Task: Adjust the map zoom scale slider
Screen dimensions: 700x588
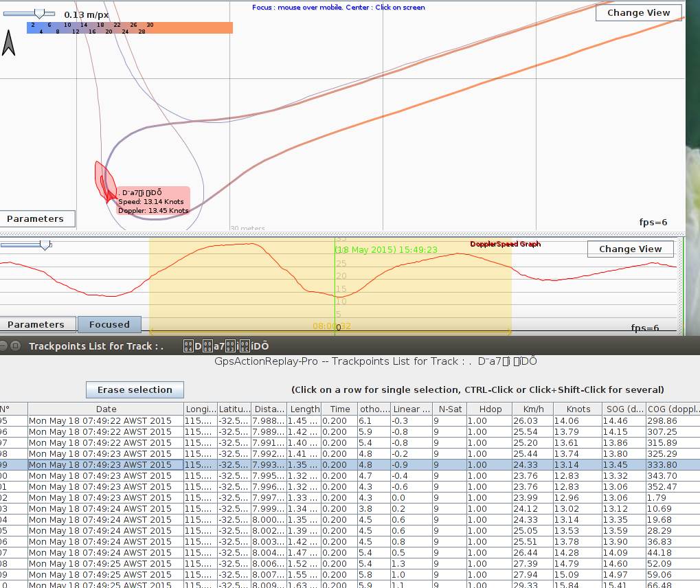Action: [40, 14]
